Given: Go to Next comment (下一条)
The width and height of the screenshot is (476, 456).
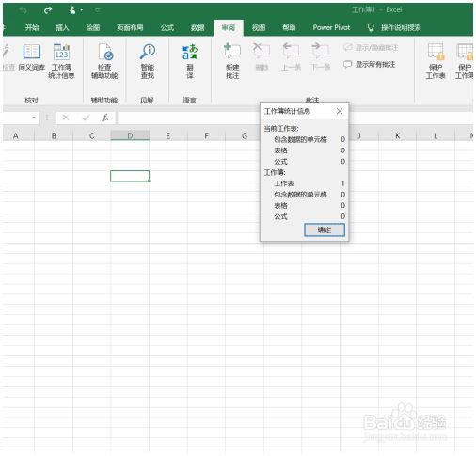Looking at the screenshot, I should point(320,57).
